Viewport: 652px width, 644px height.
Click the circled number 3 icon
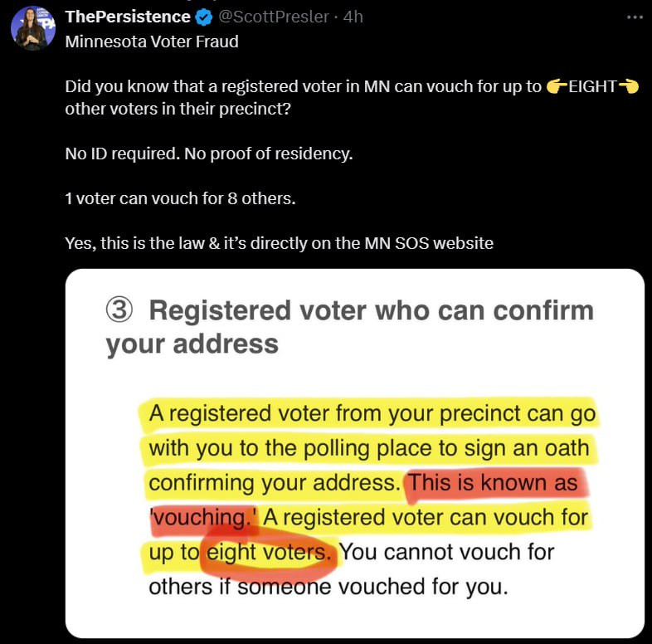click(x=119, y=311)
